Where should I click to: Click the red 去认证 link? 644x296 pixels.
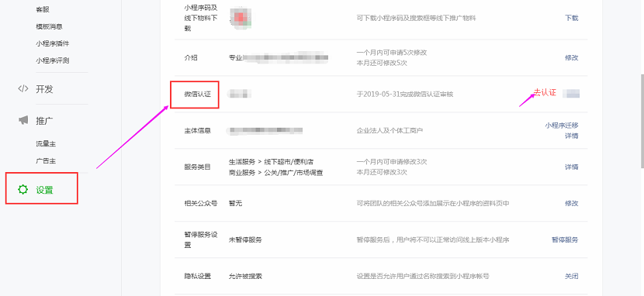click(545, 93)
